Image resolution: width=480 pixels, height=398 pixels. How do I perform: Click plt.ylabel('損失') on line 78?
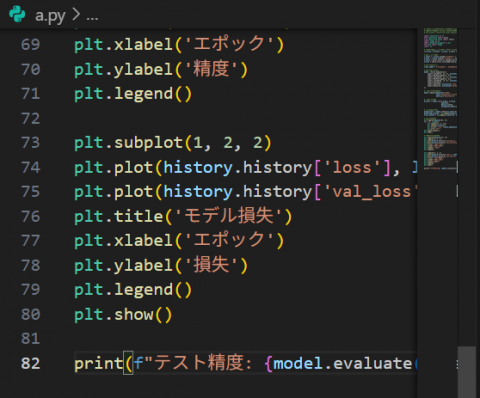coord(161,265)
